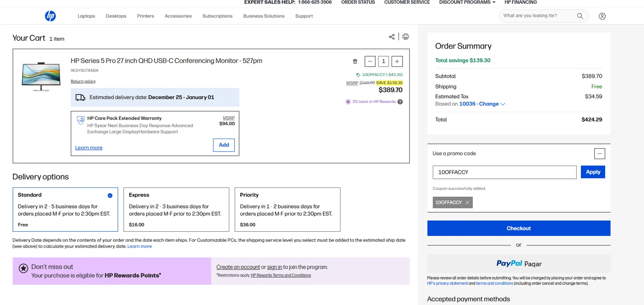Print the cart with the printer icon

(405, 37)
